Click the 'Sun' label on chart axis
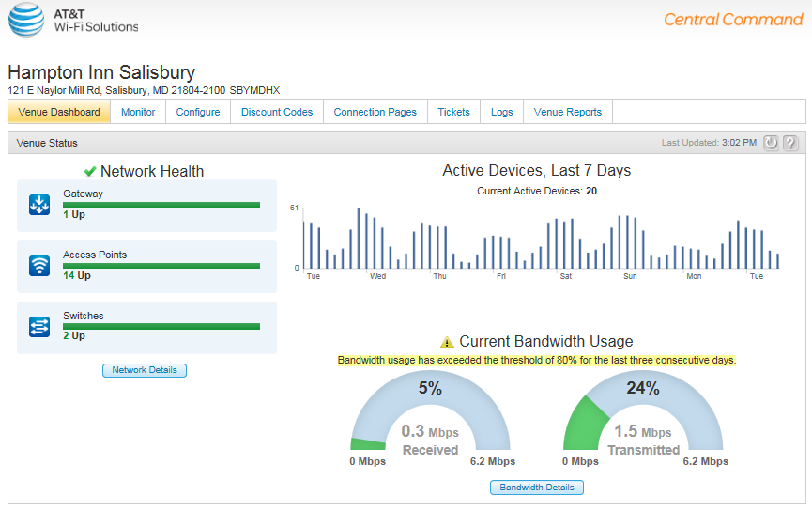 click(x=630, y=276)
